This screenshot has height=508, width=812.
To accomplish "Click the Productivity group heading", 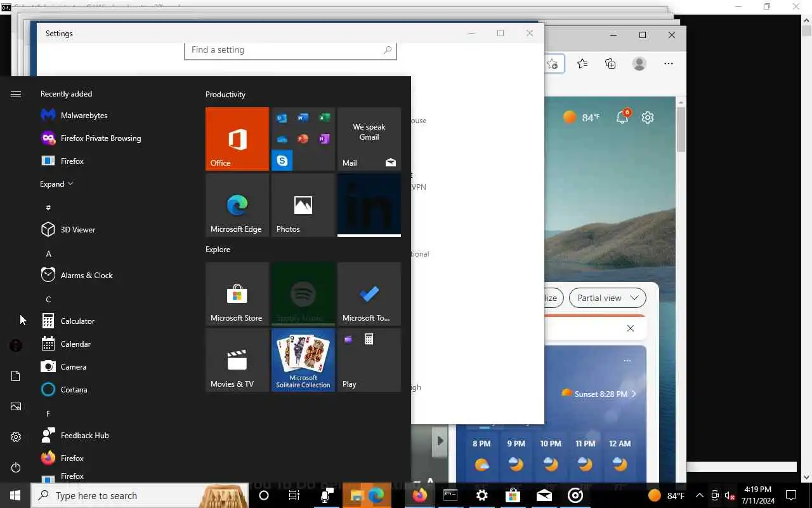I will 225,94.
